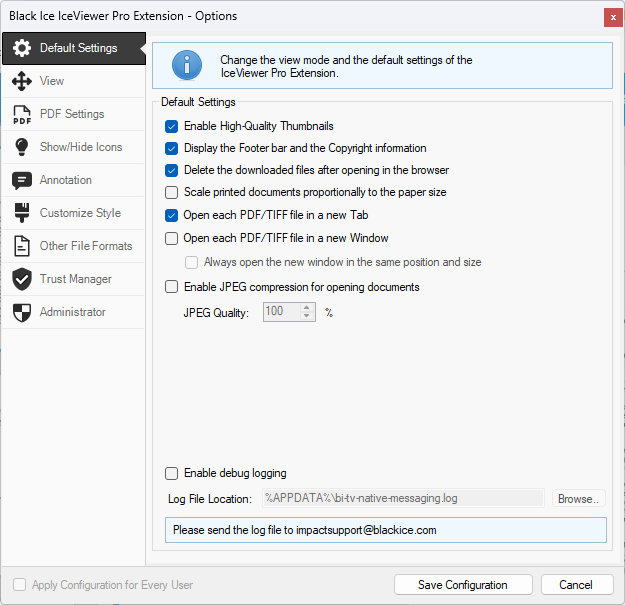Uncheck Enable High-Quality Thumbnails

pos(171,127)
